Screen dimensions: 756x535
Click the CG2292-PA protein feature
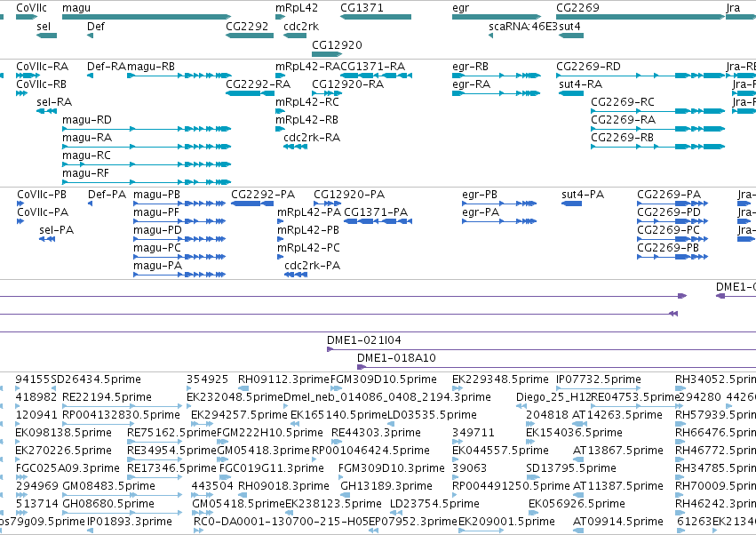(252, 204)
